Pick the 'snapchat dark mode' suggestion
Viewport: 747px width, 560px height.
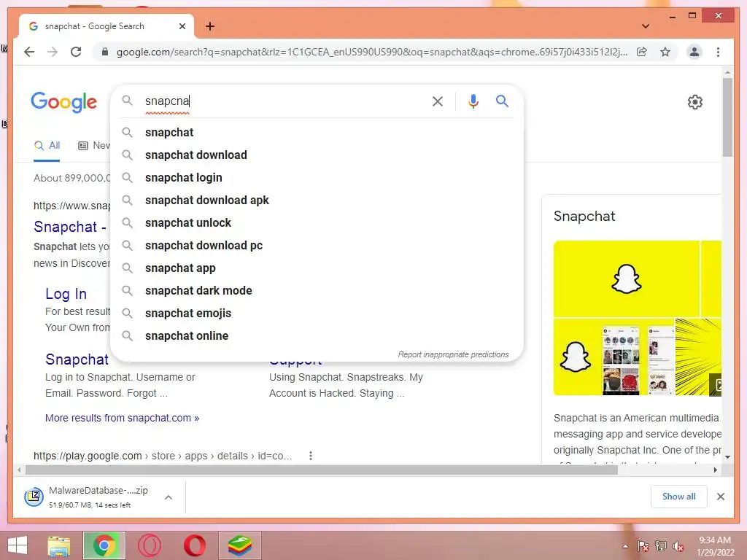(317, 290)
